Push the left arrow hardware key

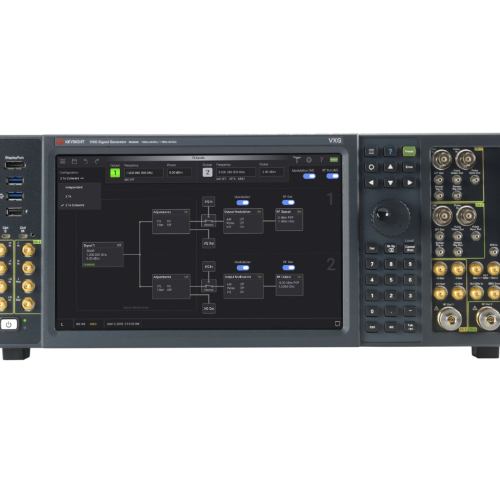coord(371,183)
